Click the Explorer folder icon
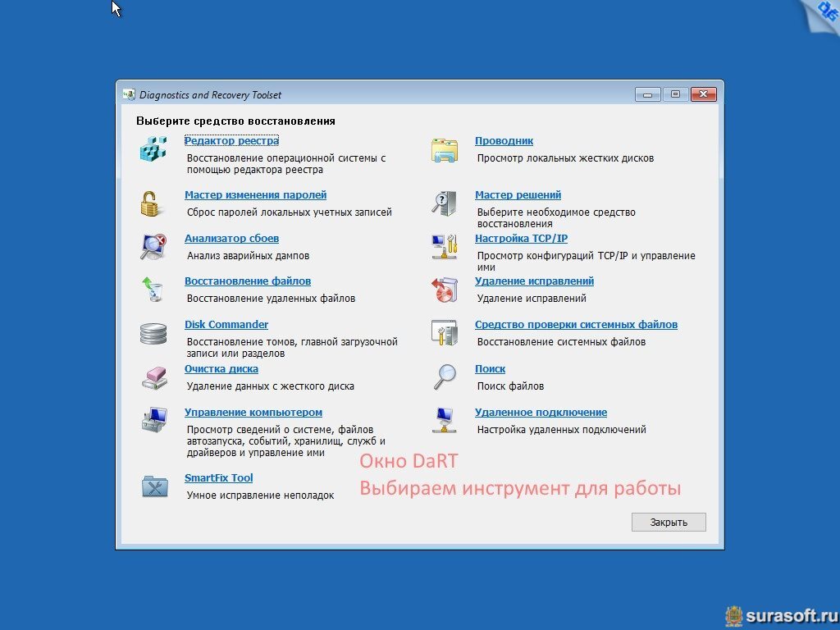Screen dimensions: 840x630 click(x=445, y=150)
